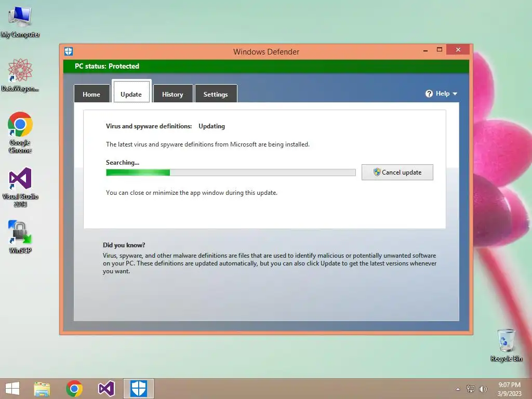Screen dimensions: 532x399
Task: Open the network icon in the system tray
Action: click(471, 389)
